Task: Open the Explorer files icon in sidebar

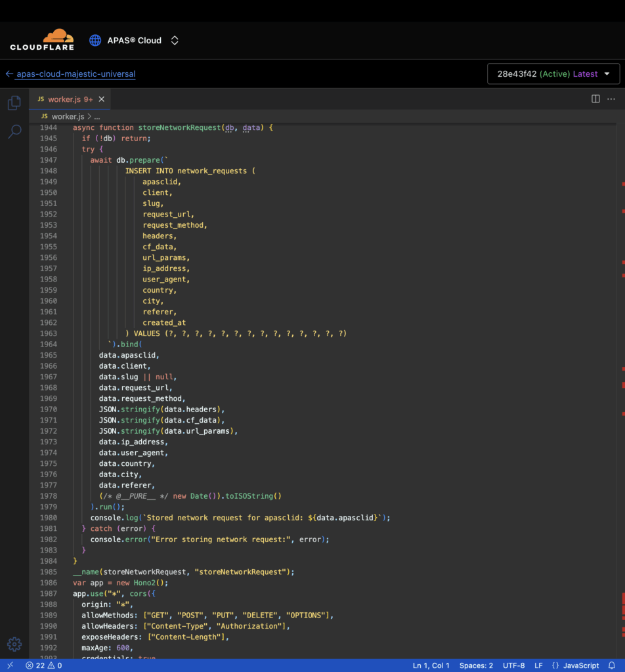Action: coord(14,103)
